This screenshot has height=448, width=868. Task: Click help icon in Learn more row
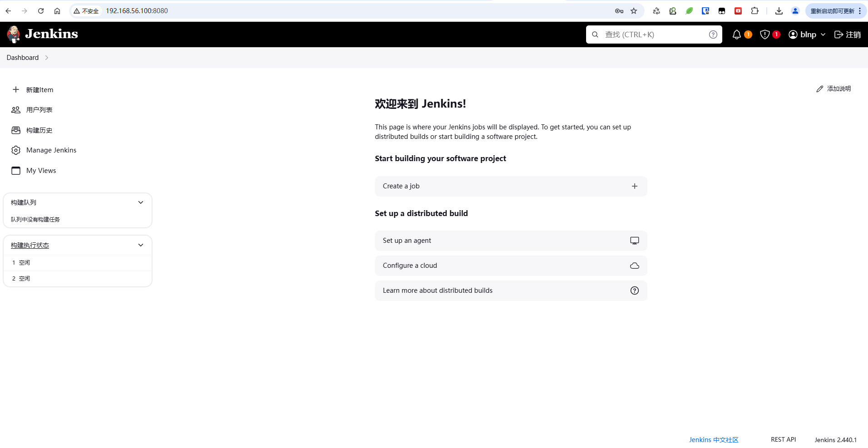point(635,290)
